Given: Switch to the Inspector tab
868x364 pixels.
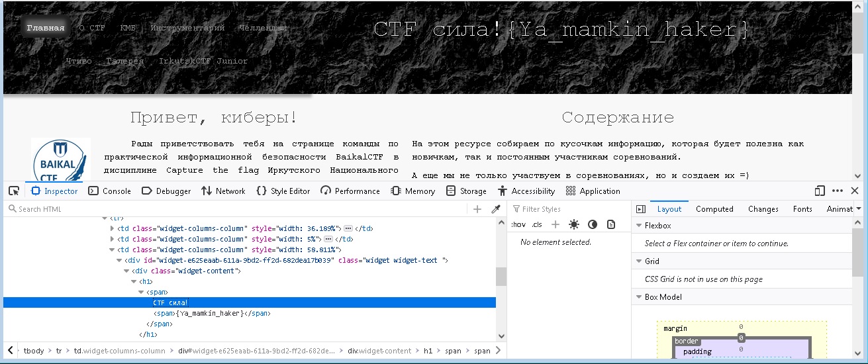Looking at the screenshot, I should 54,191.
